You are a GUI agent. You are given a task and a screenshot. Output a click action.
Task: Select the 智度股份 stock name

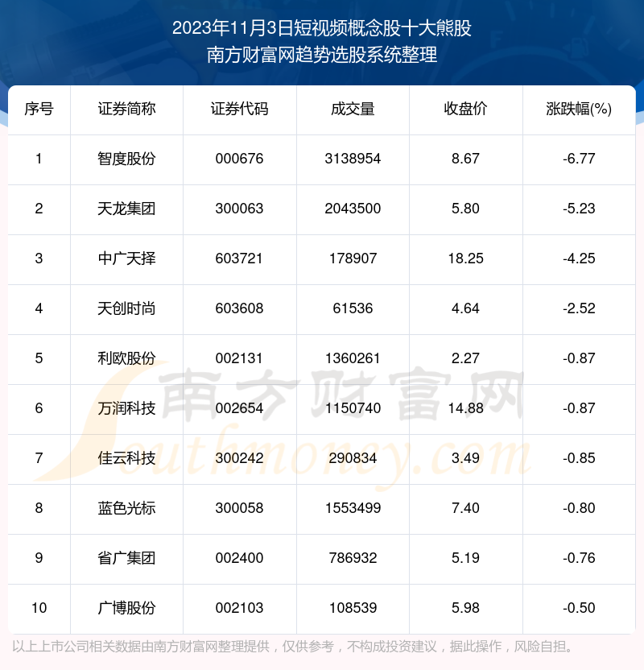click(126, 159)
